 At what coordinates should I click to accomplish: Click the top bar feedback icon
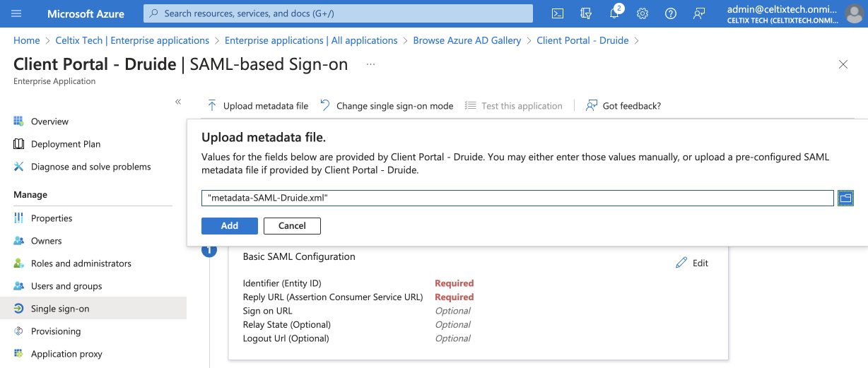(699, 13)
